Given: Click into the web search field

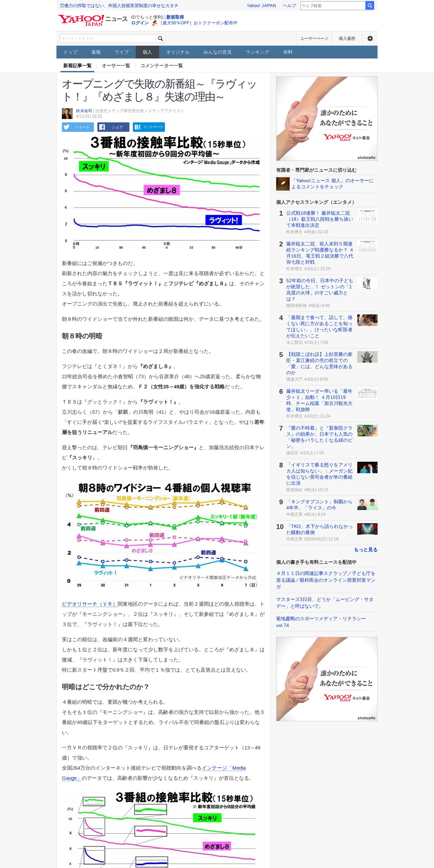Looking at the screenshot, I should point(333,5).
